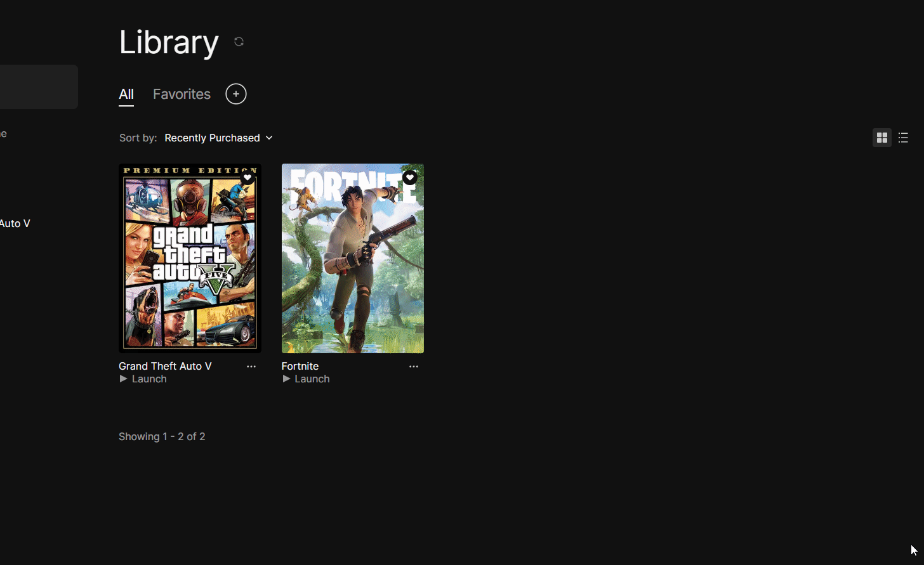
Task: Add a new collection with the plus button
Action: pos(236,94)
